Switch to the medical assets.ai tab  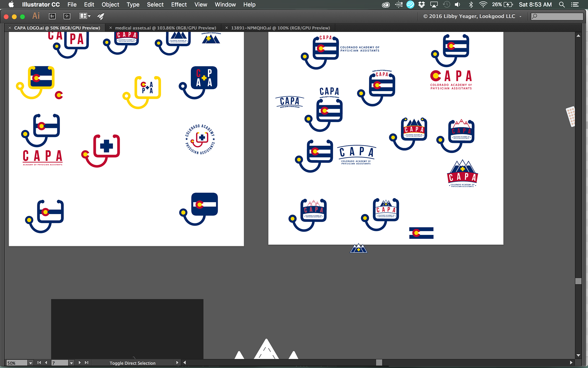pos(165,28)
